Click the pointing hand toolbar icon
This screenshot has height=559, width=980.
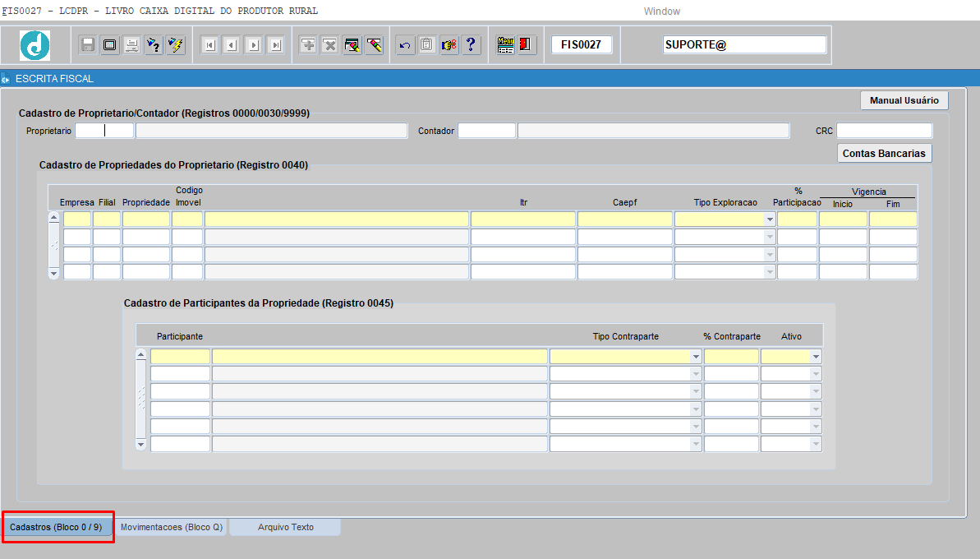coord(449,45)
